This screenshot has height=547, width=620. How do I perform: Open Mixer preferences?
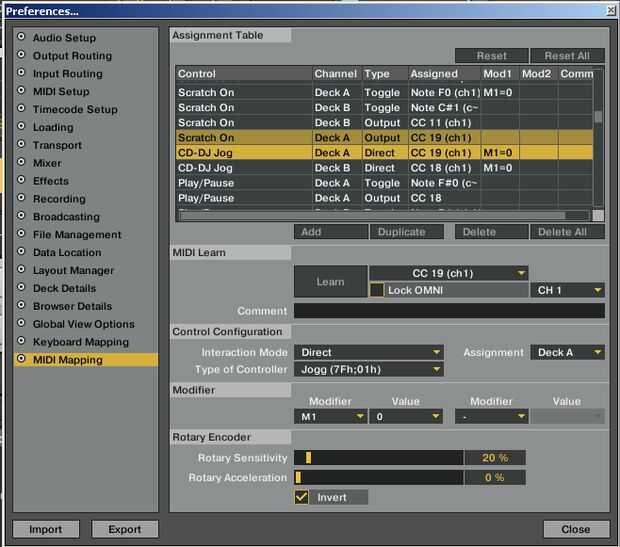(47, 163)
